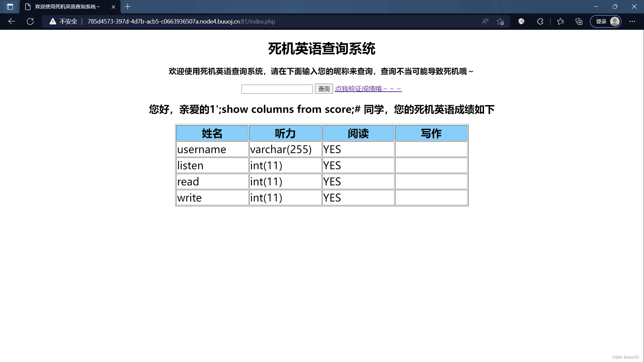Open the tab actions menu icon

[10, 7]
